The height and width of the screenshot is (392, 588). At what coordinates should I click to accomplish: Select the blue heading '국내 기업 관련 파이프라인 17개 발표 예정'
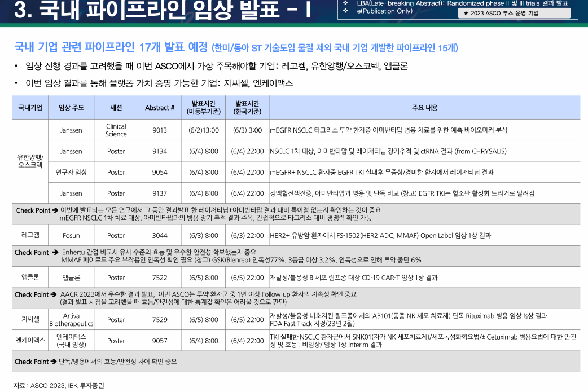click(x=111, y=47)
